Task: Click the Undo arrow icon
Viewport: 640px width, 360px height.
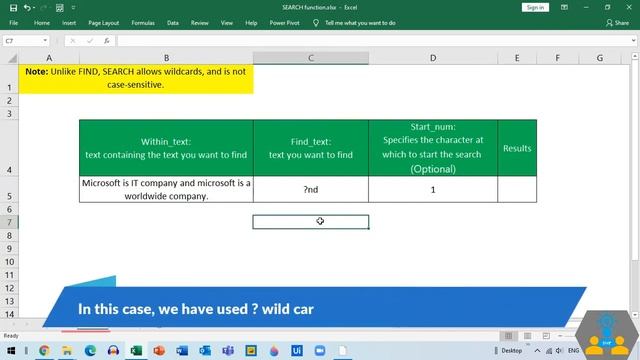Action: pyautogui.click(x=27, y=8)
